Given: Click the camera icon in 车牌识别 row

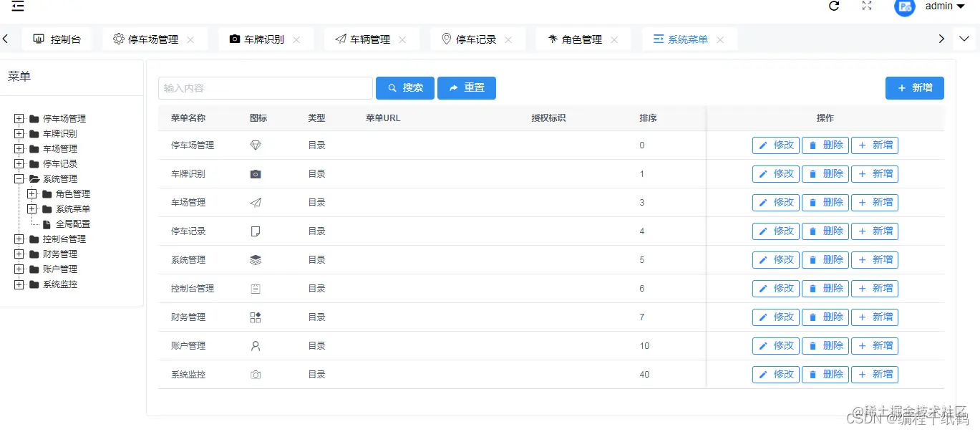Looking at the screenshot, I should [x=256, y=174].
